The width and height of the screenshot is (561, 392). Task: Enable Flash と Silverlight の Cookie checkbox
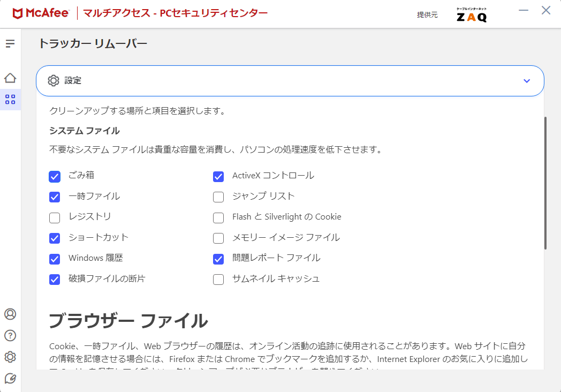point(218,217)
